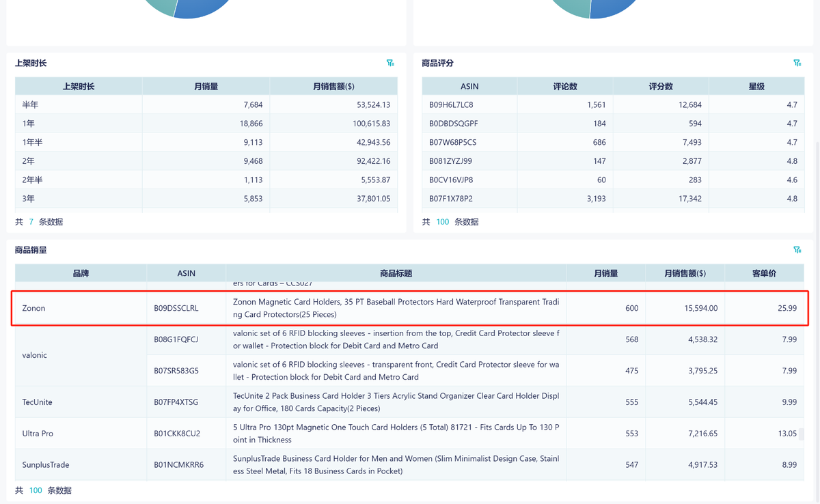Select ASIN B01NCMKRR6 row

coord(178,465)
